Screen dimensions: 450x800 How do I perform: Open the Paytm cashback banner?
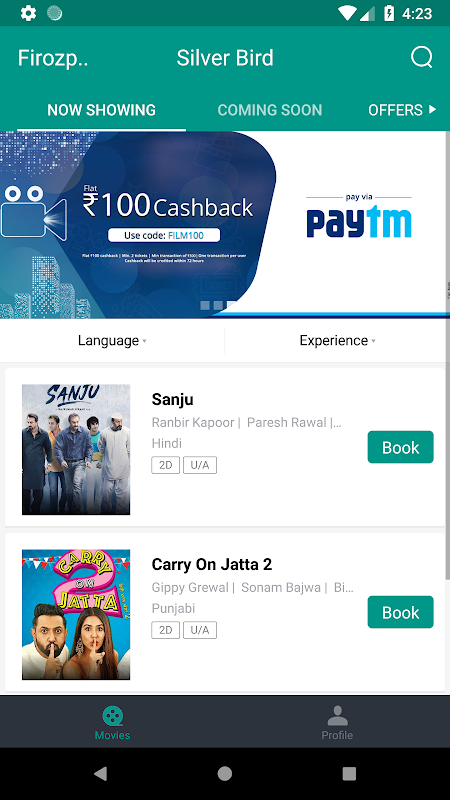(223, 224)
